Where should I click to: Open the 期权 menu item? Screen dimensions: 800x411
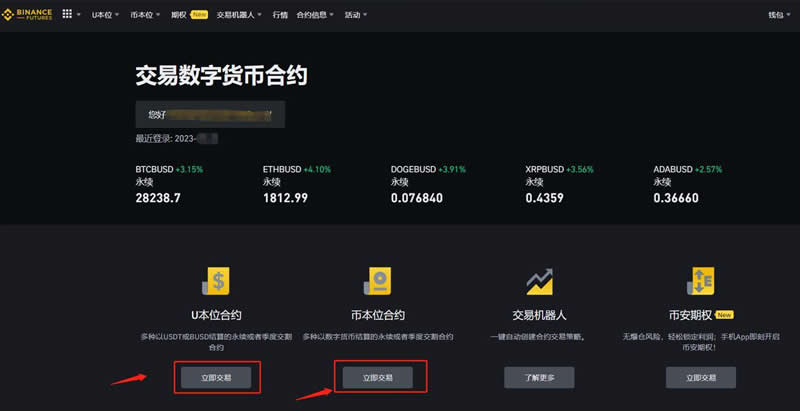coord(179,15)
